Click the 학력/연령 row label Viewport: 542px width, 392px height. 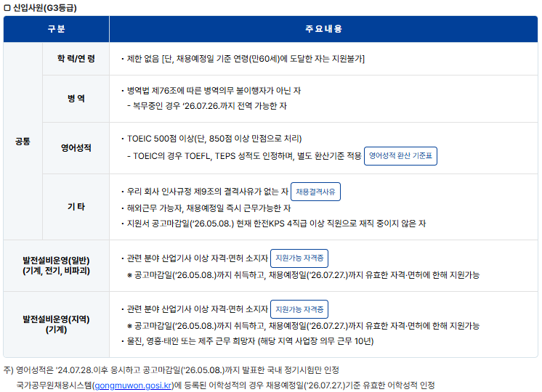pos(76,59)
